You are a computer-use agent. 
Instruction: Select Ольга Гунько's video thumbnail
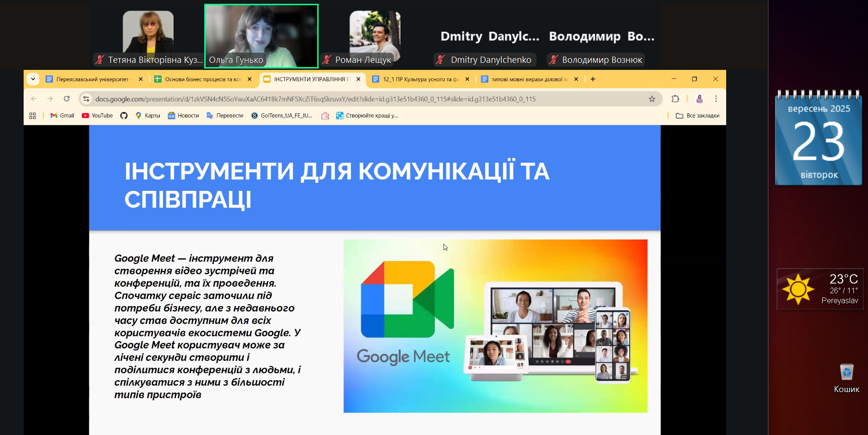[261, 36]
